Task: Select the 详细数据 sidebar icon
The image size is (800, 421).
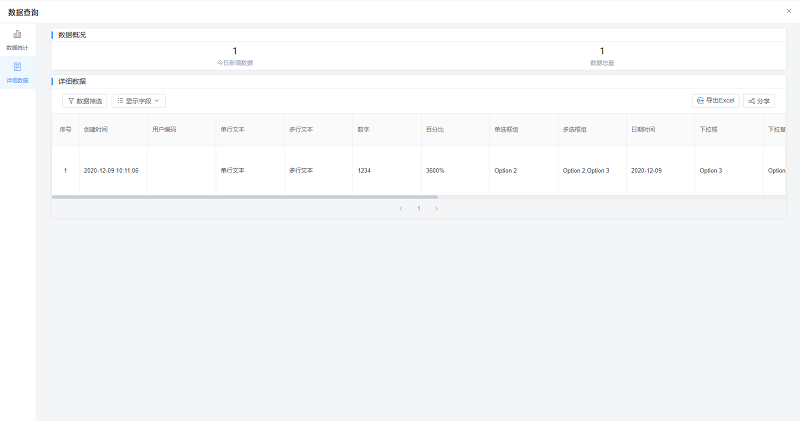Action: tap(17, 70)
